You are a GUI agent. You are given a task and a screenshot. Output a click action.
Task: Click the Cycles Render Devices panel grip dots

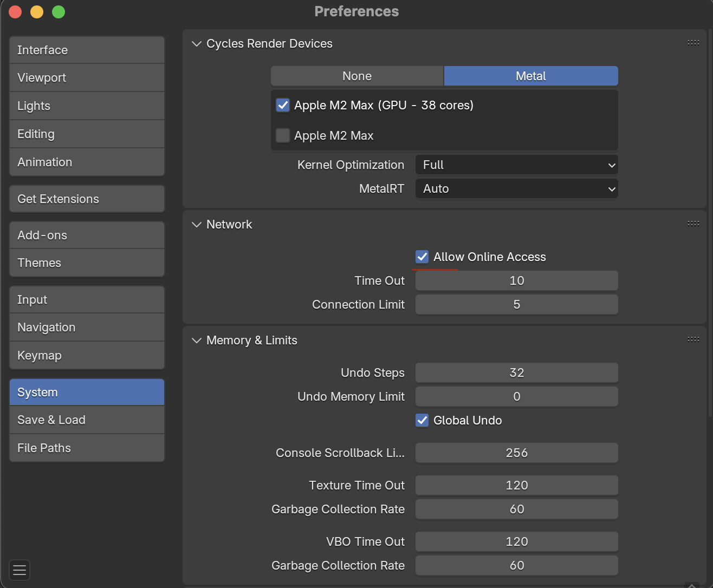tap(693, 43)
